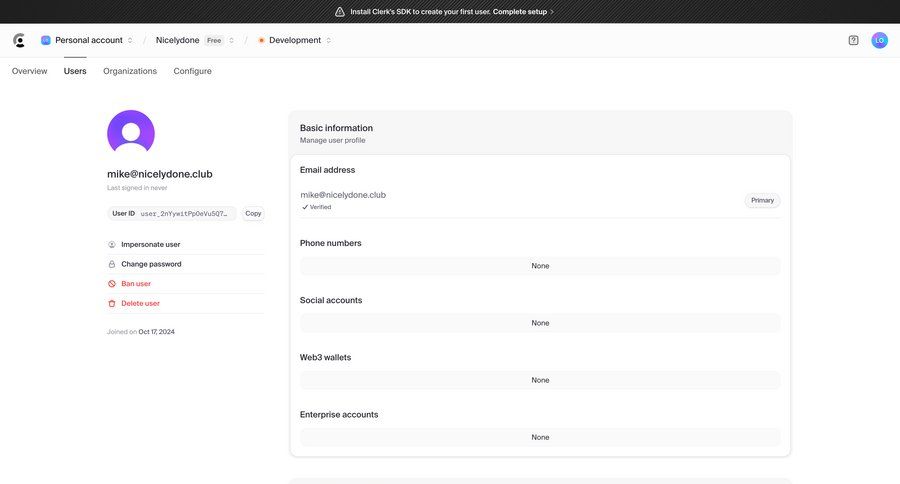The height and width of the screenshot is (484, 900).
Task: Click the Social accounts None row
Action: [540, 323]
